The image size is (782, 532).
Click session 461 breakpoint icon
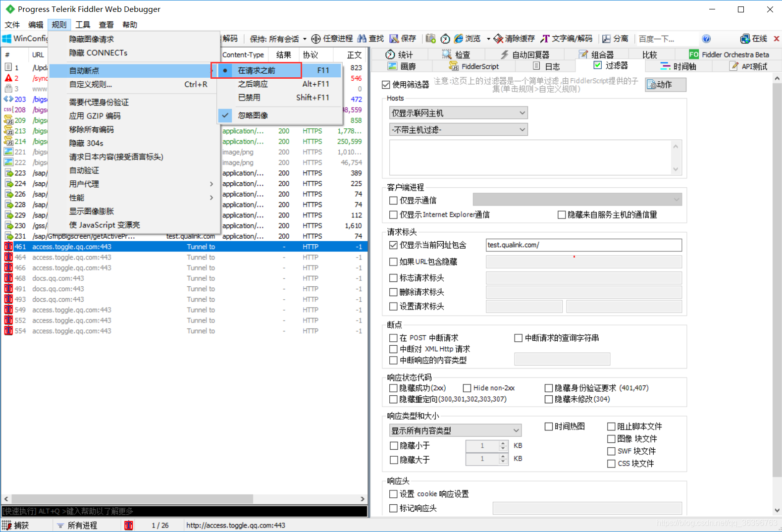click(8, 247)
